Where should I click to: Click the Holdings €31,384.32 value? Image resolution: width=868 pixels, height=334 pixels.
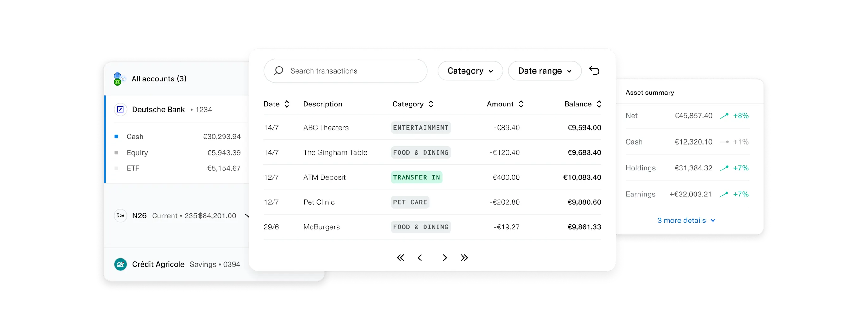(x=693, y=168)
